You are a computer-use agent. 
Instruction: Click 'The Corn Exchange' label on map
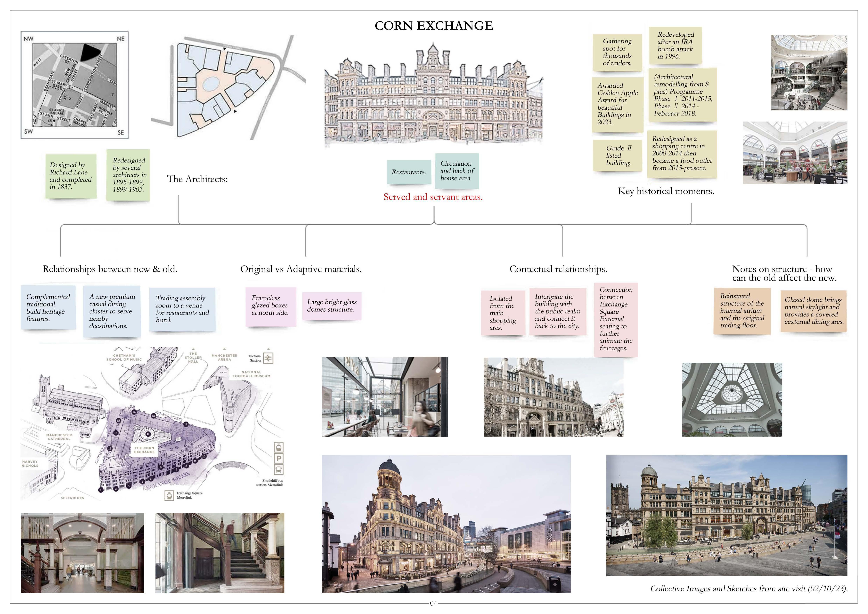(x=144, y=450)
